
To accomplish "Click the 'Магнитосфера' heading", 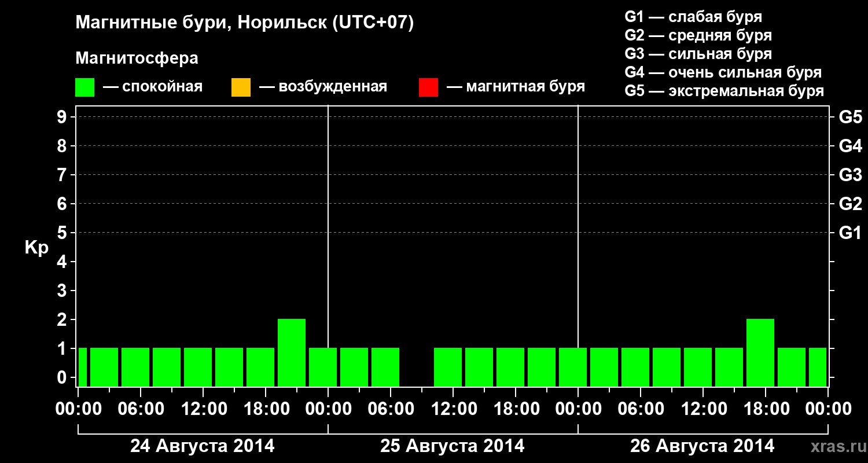I will [x=137, y=59].
